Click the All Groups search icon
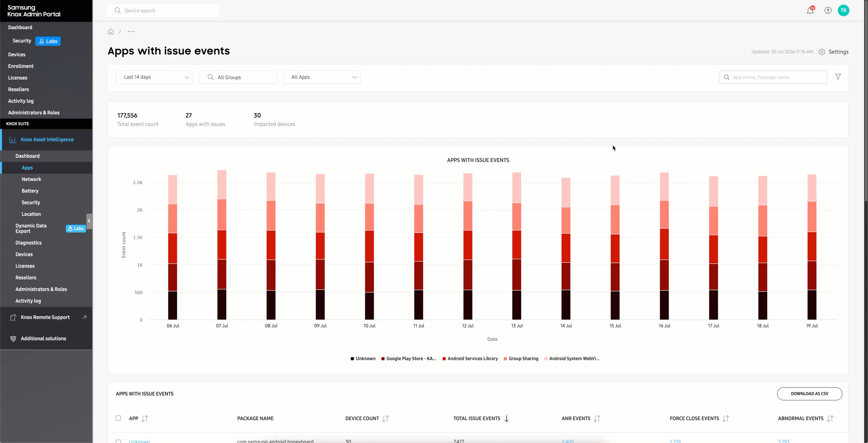The width and height of the screenshot is (868, 443). (211, 77)
